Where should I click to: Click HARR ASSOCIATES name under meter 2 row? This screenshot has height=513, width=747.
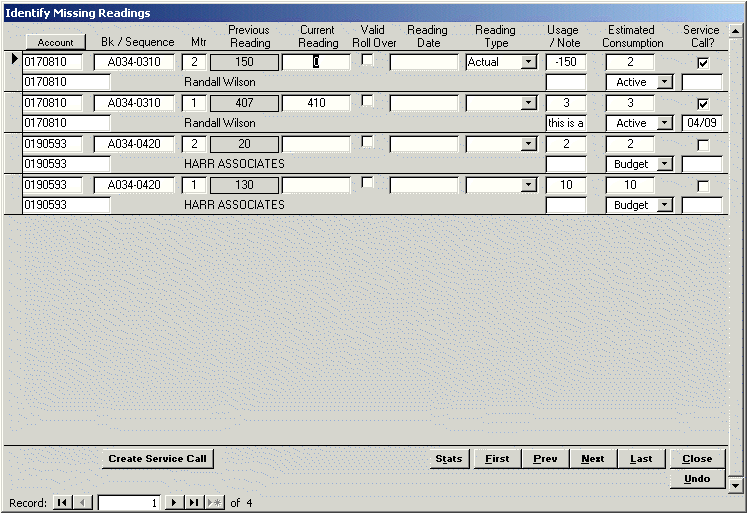(234, 164)
